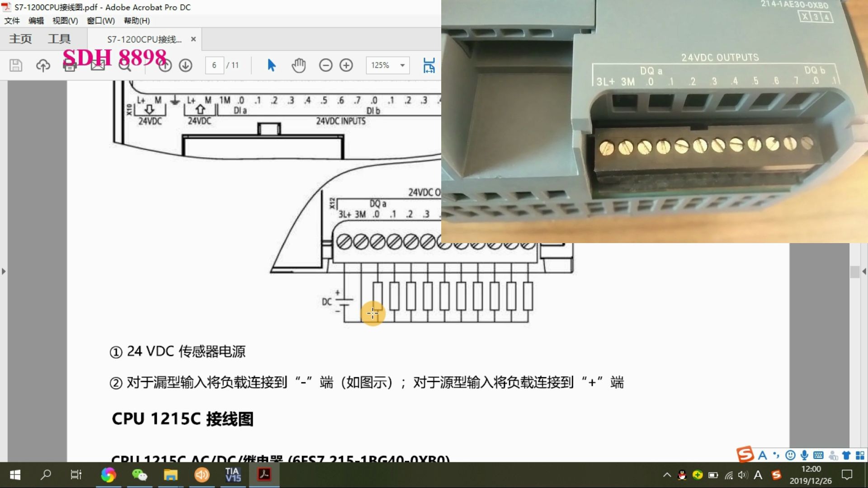
Task: Click close tab for S7-1200CPU接线 PDF
Action: [x=193, y=39]
